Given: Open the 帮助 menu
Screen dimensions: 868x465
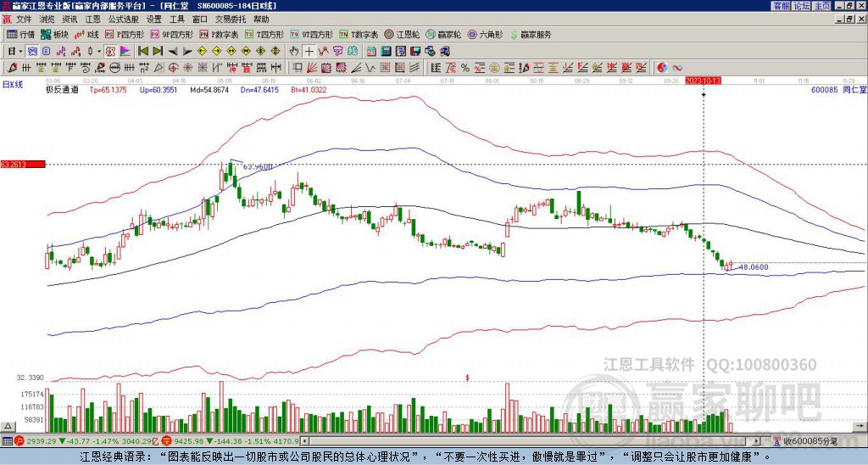Looking at the screenshot, I should click(x=261, y=20).
